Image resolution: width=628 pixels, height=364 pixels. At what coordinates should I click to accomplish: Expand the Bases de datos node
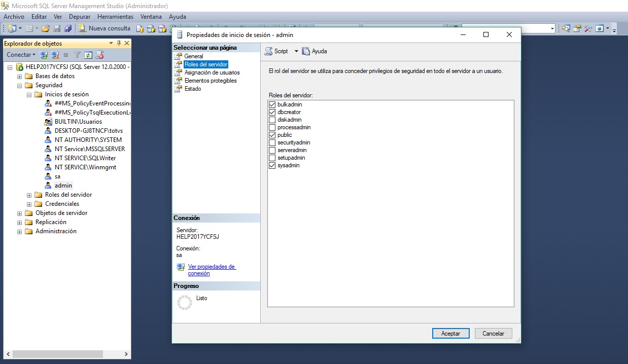pos(20,76)
